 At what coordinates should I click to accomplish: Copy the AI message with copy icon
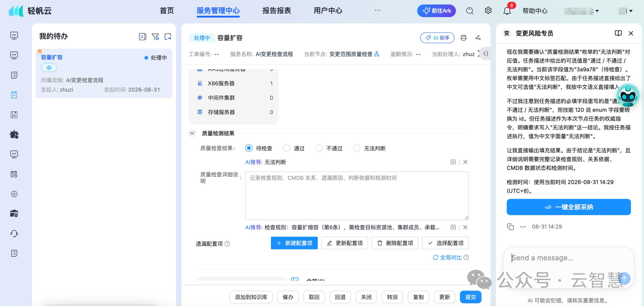point(510,227)
